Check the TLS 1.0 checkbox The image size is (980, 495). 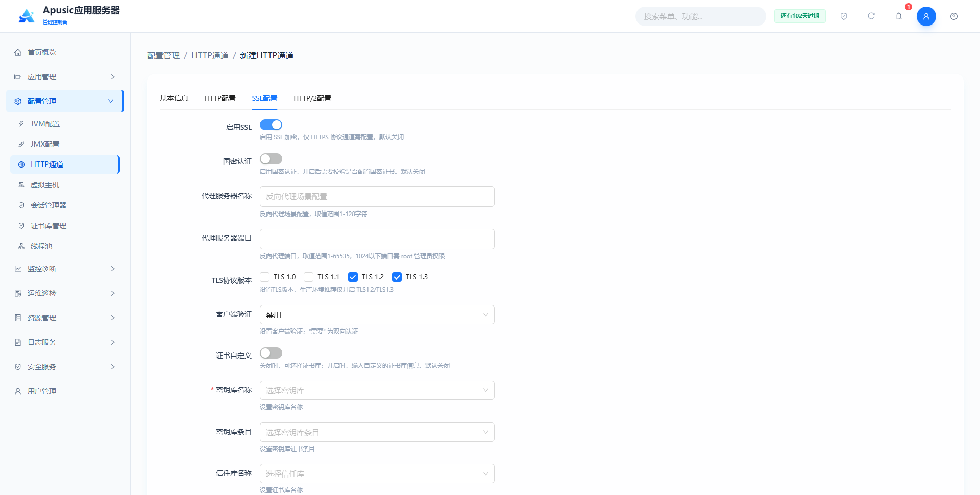[x=264, y=277]
